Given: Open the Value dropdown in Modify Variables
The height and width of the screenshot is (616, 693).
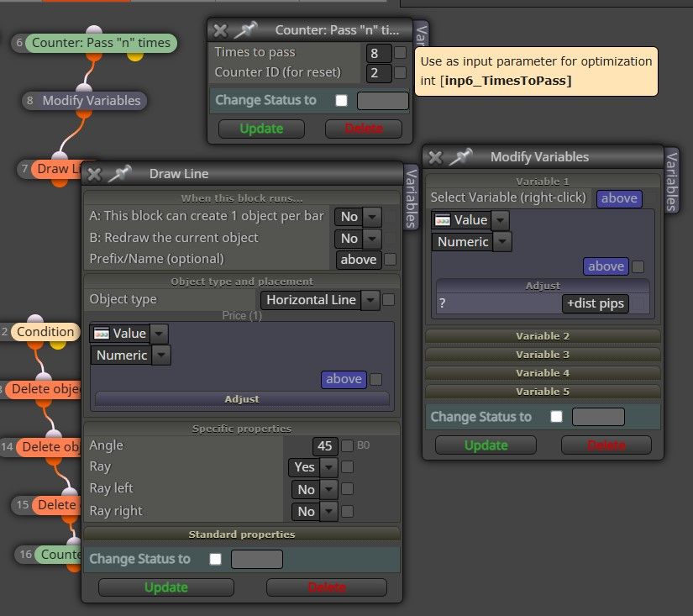Looking at the screenshot, I should point(470,220).
